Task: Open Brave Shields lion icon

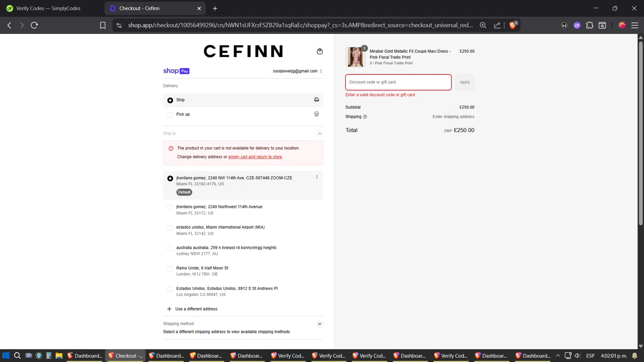Action: (513, 25)
